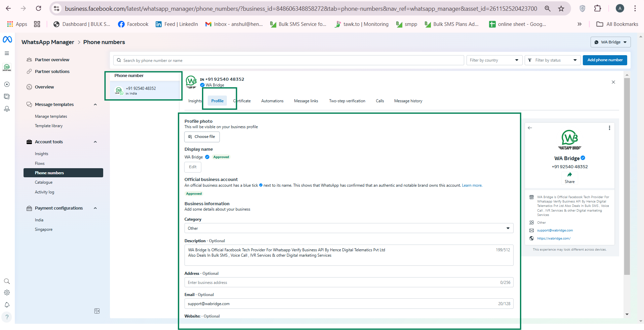The image size is (644, 330).
Task: Click the Meta logo icon
Action: [x=7, y=40]
